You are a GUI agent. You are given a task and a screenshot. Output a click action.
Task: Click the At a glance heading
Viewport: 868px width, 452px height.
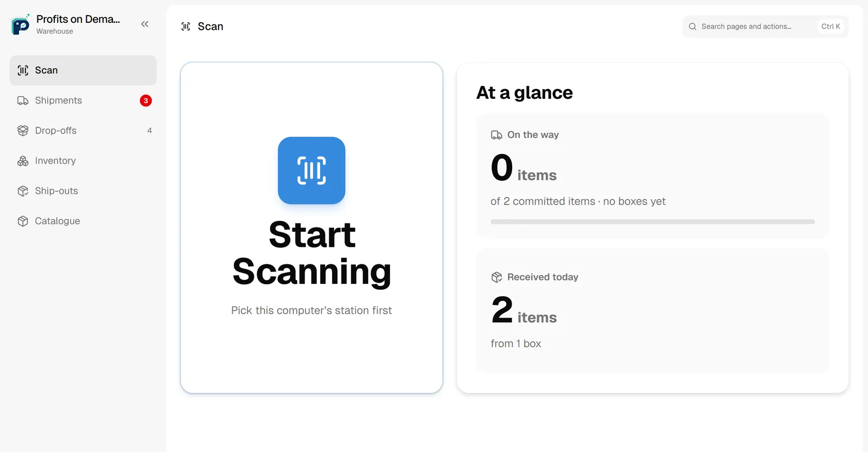tap(525, 93)
